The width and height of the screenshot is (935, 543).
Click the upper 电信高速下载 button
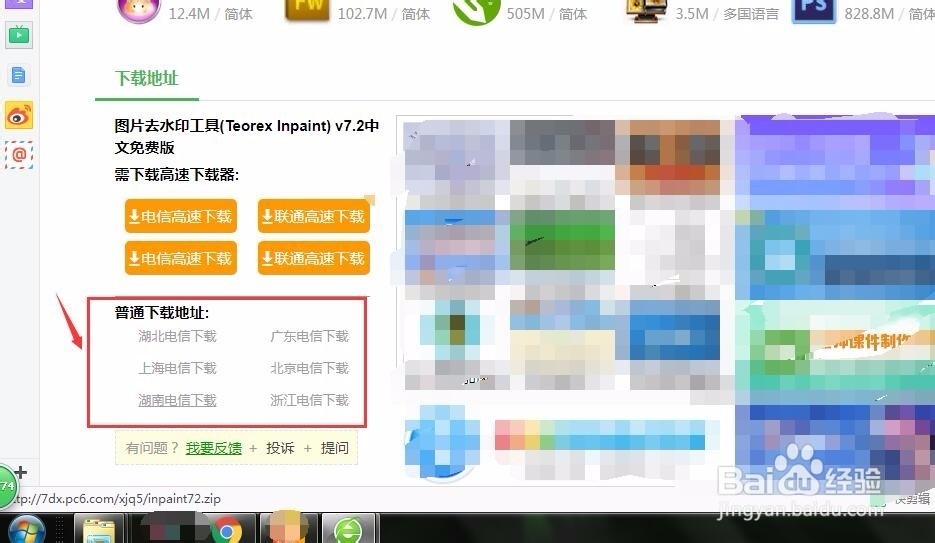(x=181, y=216)
